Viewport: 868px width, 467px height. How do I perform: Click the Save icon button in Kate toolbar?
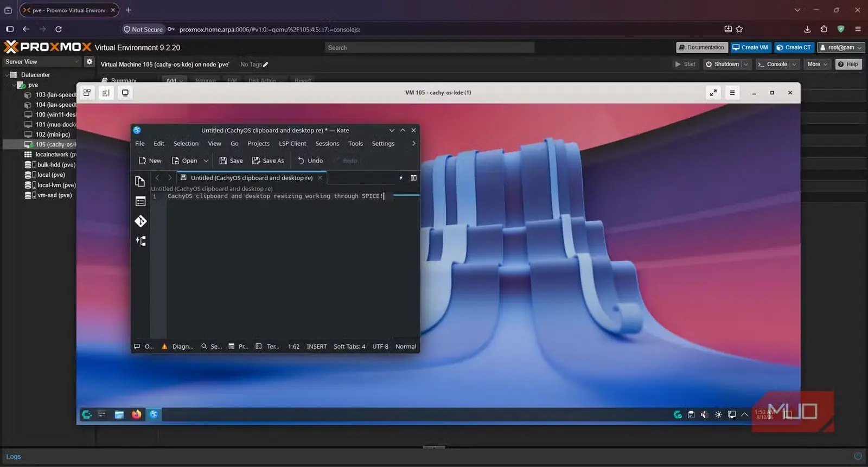coord(231,161)
